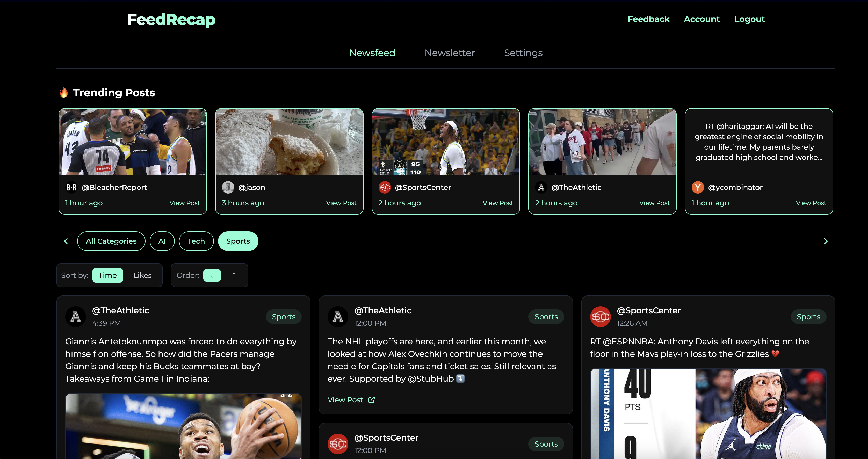Open the Settings tab
Viewport: 868px width, 459px height.
[x=523, y=53]
